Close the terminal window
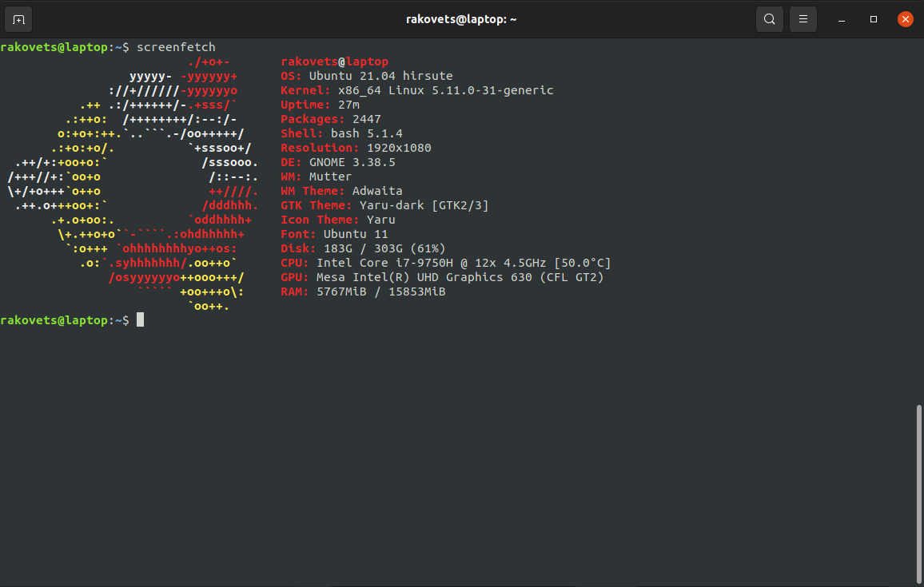The image size is (924, 587). [x=905, y=19]
